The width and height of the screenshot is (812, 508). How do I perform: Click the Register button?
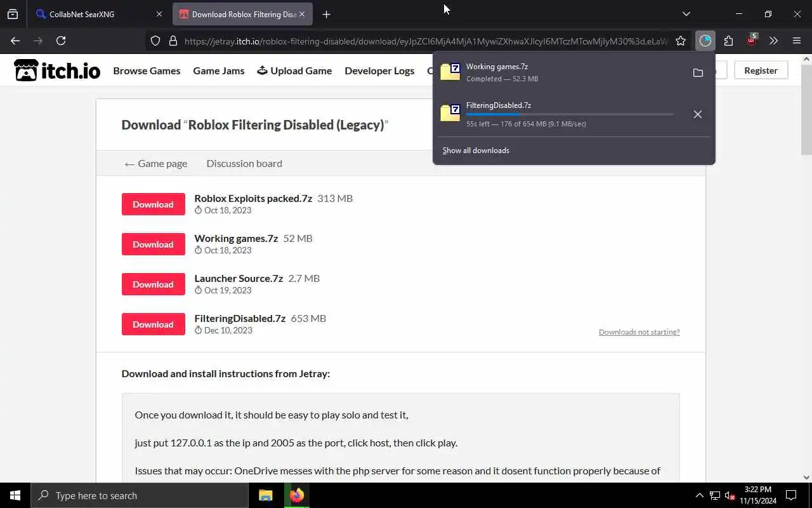pyautogui.click(x=761, y=70)
